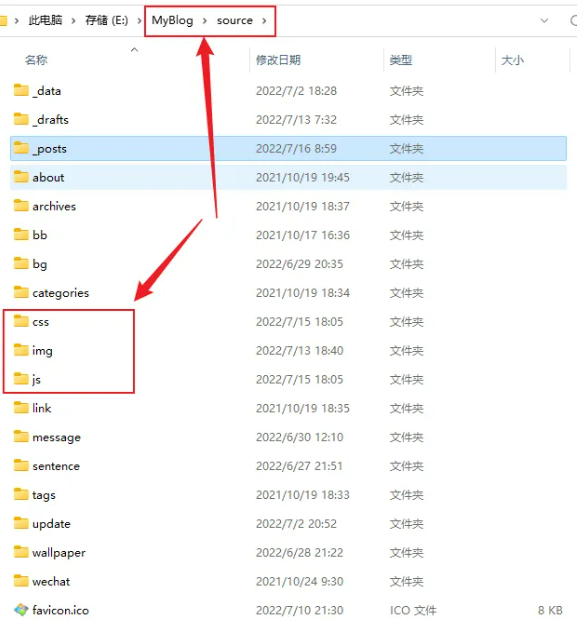Select the sentence folder name

(x=56, y=466)
